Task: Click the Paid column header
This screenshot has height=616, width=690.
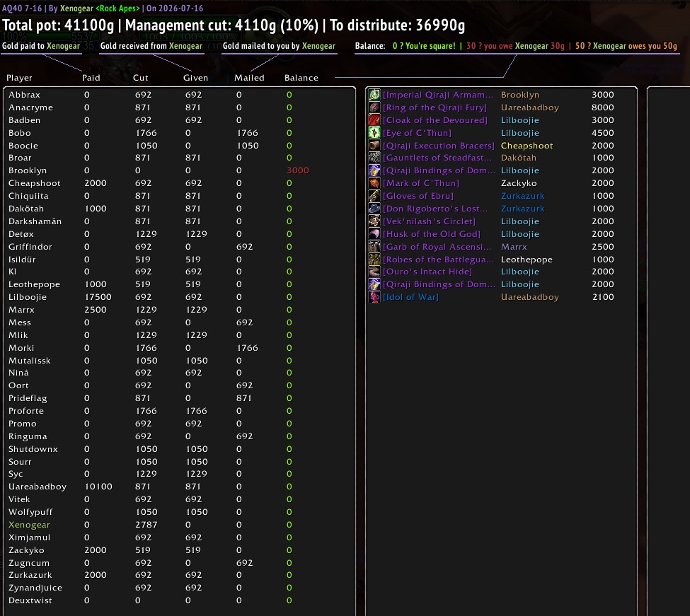Action: click(x=91, y=78)
